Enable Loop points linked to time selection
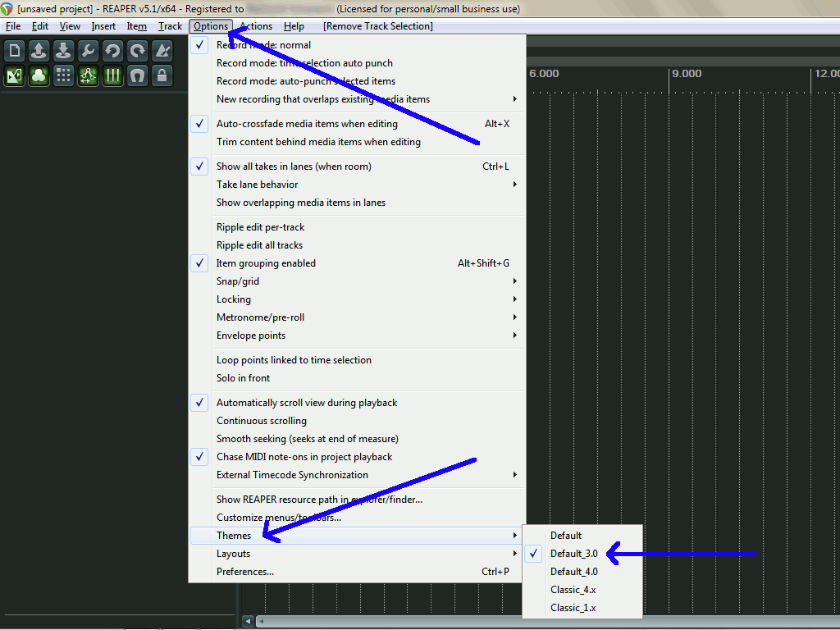 [357, 360]
